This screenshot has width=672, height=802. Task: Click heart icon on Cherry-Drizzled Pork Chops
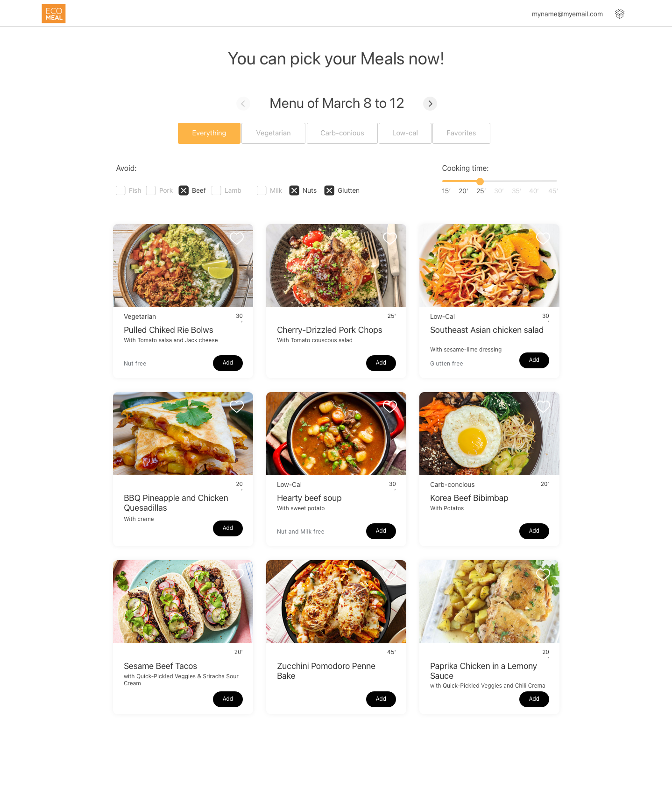[390, 238]
